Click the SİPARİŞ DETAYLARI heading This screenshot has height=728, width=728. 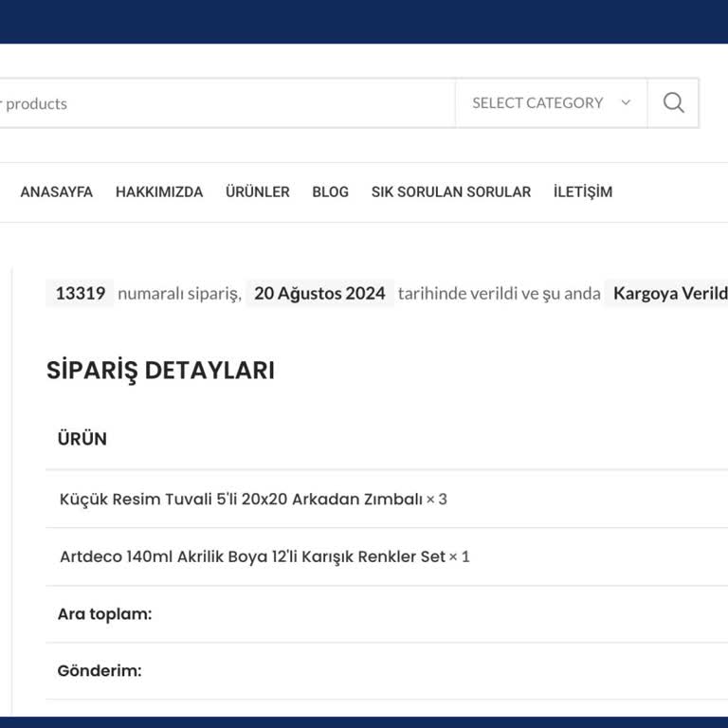(160, 370)
